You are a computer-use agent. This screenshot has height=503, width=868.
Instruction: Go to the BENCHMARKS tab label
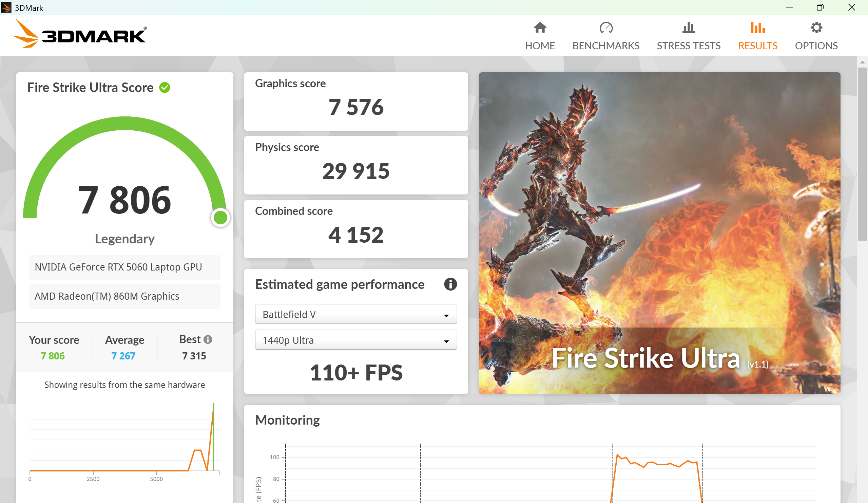pos(605,46)
